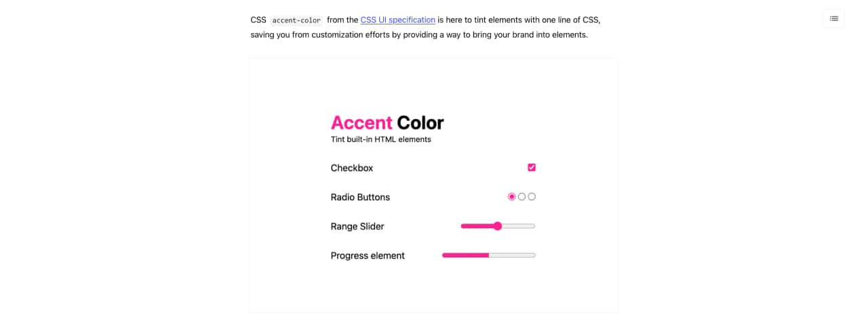
Task: Select the last radio button
Action: click(x=532, y=197)
